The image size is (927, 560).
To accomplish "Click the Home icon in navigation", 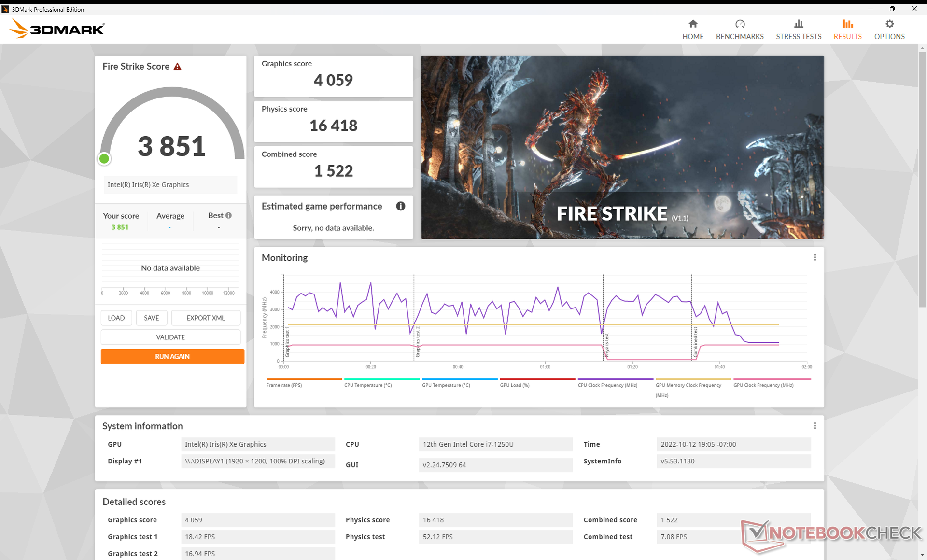I will [693, 24].
